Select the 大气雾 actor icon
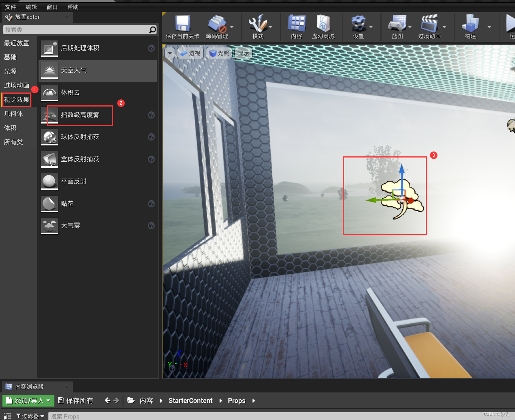Screen dimensions: 515x420 coord(50,226)
